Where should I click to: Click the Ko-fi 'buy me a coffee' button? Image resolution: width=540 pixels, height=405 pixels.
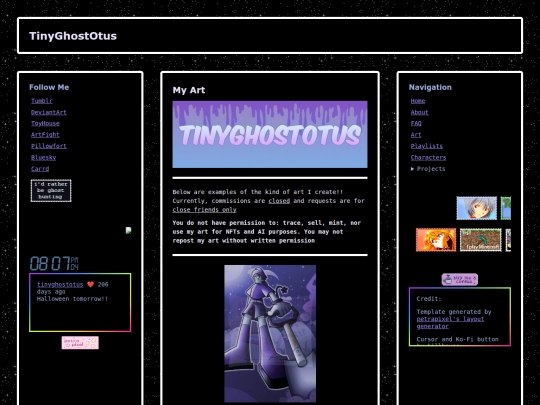pos(460,280)
